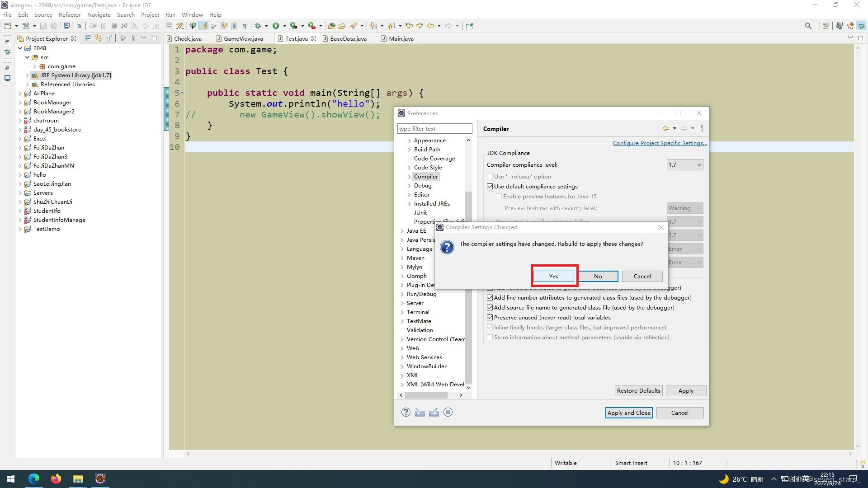
Task: Toggle Preserve unused local variables checkbox
Action: click(490, 317)
